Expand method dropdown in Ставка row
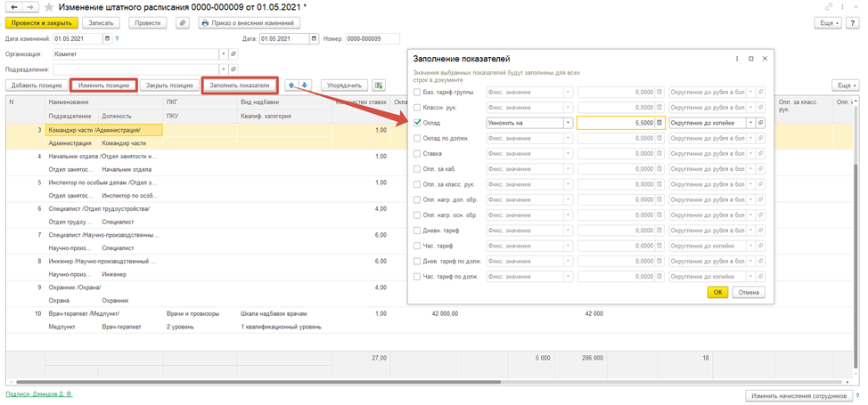Viewport: 868px width, 405px height. point(568,153)
